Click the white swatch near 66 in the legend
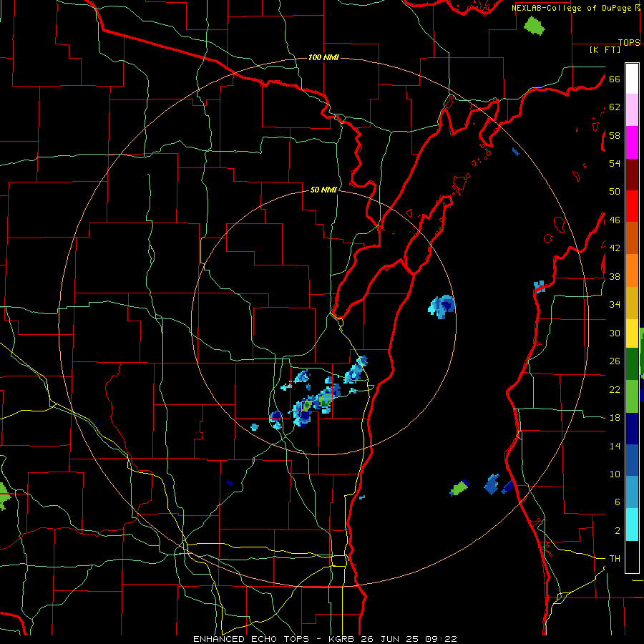Viewport: 644px width, 644px height. point(632,79)
